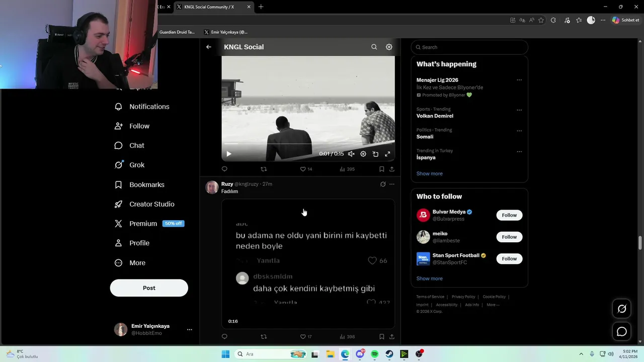Screen dimensions: 644x362
Task: Follow meiko
Action: coord(509,237)
